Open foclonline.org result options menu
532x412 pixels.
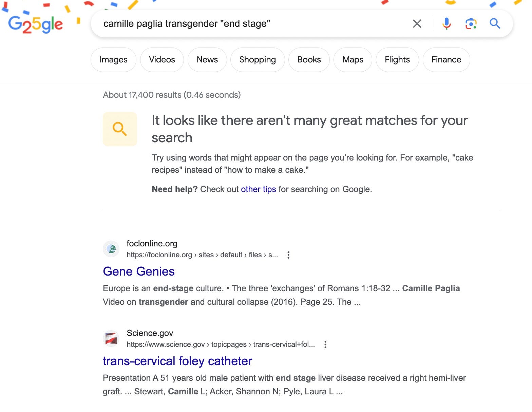[x=288, y=255]
